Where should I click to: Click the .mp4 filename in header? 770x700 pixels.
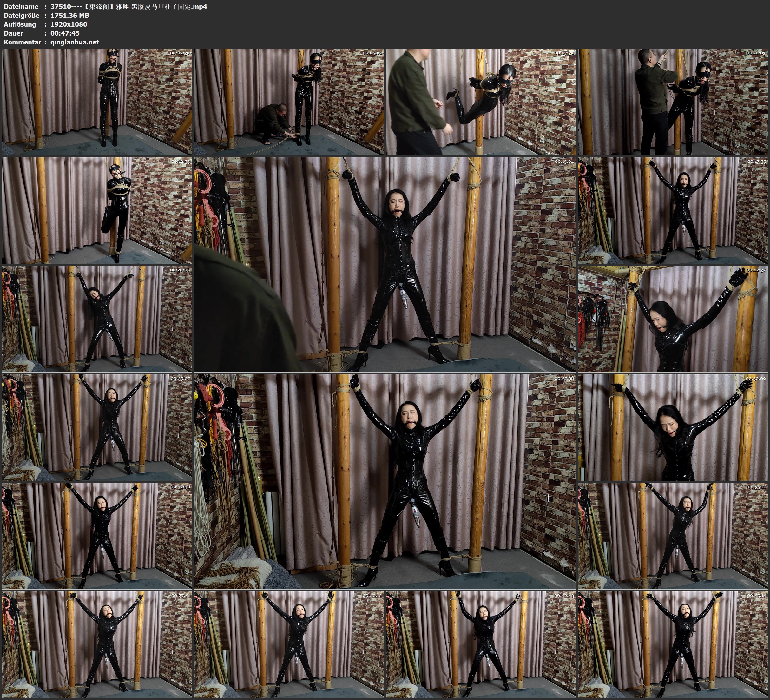tap(129, 6)
